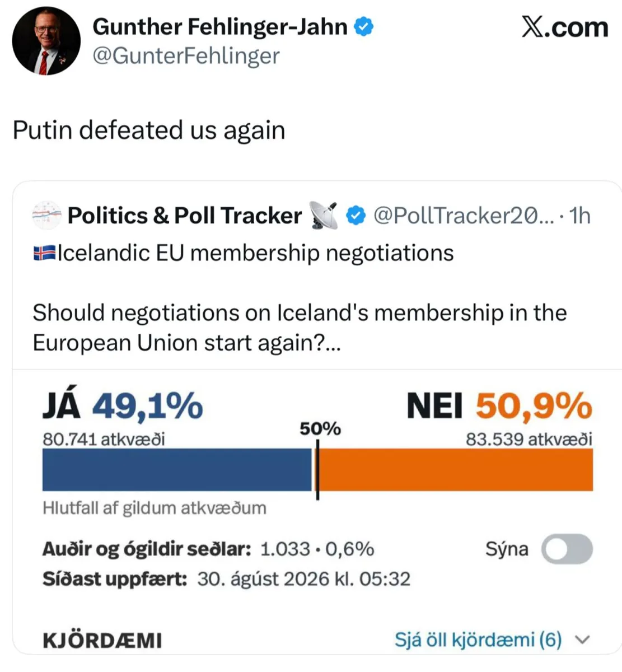Click the orange NEI result bar
The width and height of the screenshot is (622, 672).
(456, 470)
